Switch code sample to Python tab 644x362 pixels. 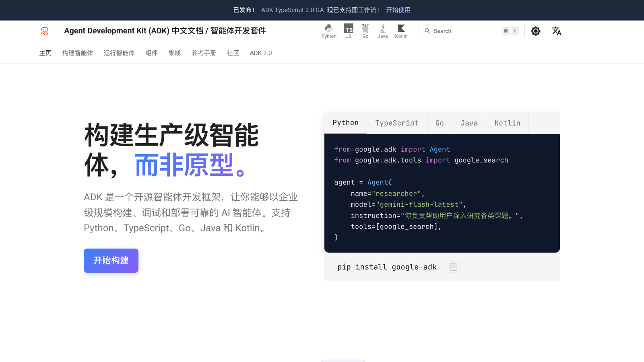(346, 123)
